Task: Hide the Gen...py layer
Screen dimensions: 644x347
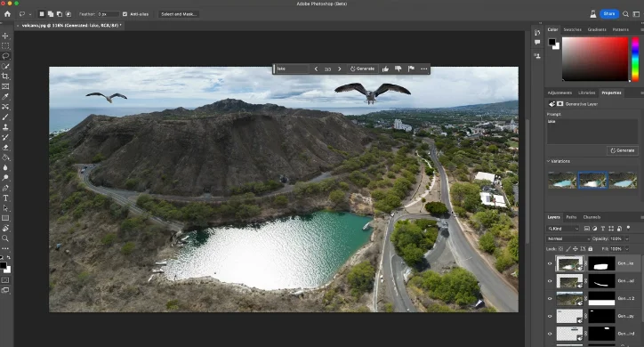Action: click(550, 316)
